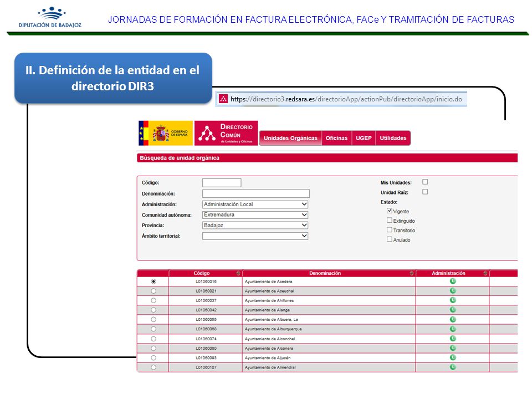Select radio button for Ayuntamiento de Almendral
The image size is (532, 399).
(x=154, y=367)
